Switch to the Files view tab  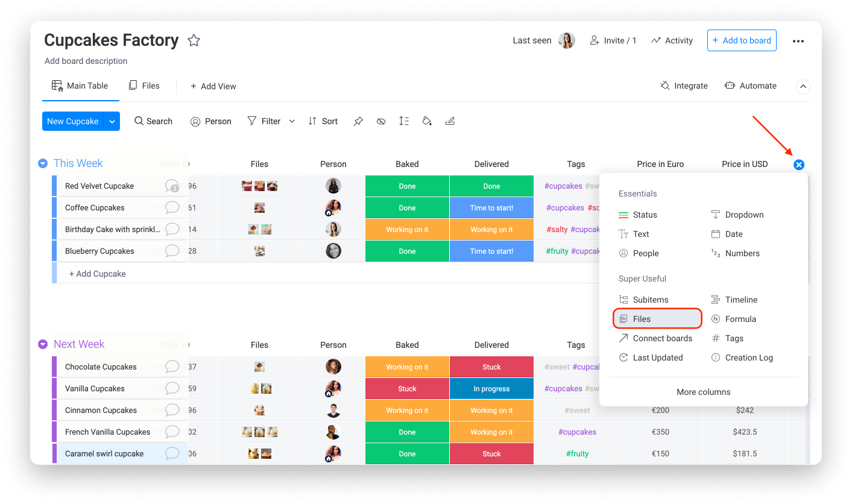(x=144, y=86)
